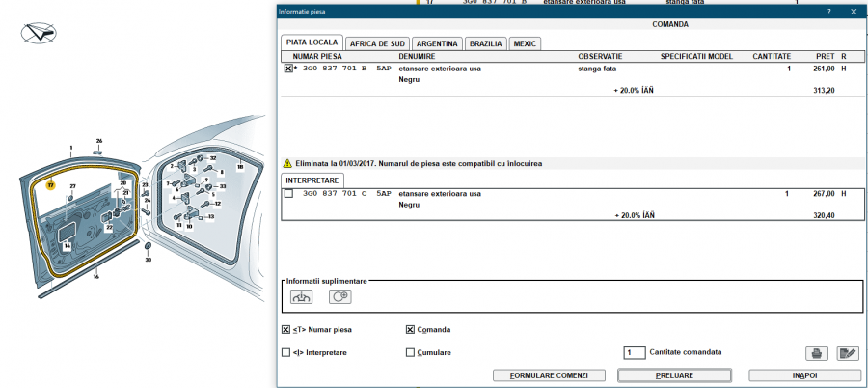The height and width of the screenshot is (388, 868).
Task: Click the Cantitate comandata quantity field
Action: coord(634,352)
